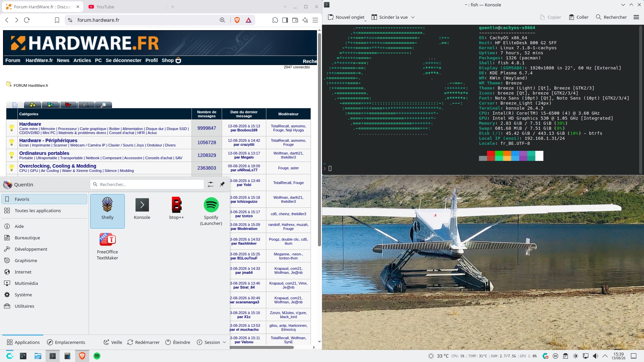Open the Développement category

pos(44,249)
